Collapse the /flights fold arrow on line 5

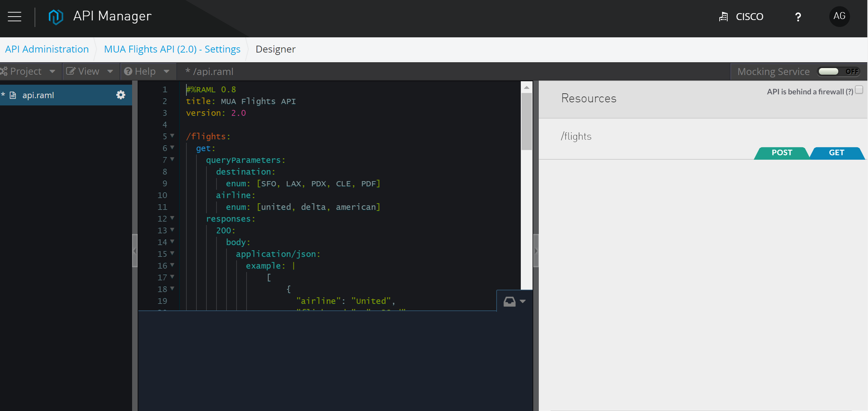point(172,136)
